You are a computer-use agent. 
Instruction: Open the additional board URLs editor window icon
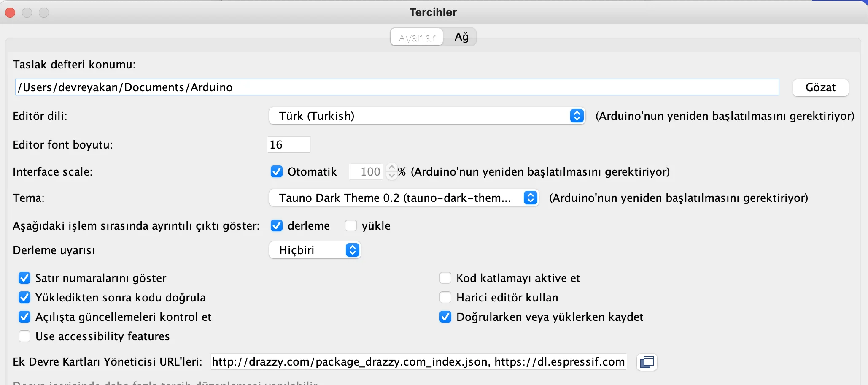click(647, 362)
